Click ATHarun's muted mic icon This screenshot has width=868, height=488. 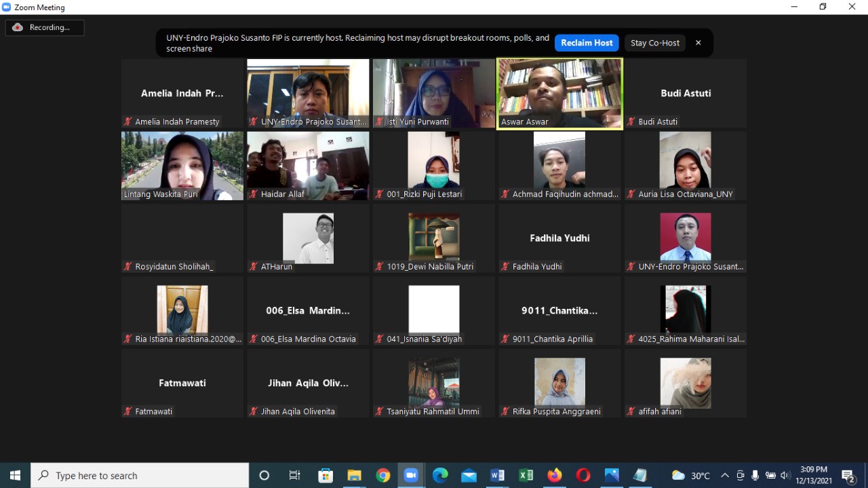click(254, 267)
